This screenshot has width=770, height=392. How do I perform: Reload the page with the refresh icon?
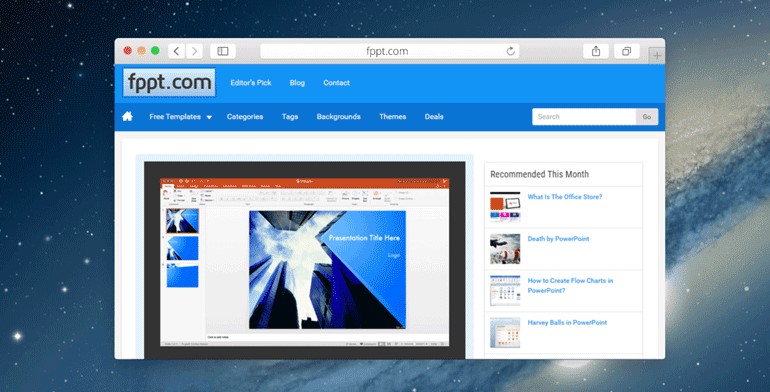click(x=511, y=51)
